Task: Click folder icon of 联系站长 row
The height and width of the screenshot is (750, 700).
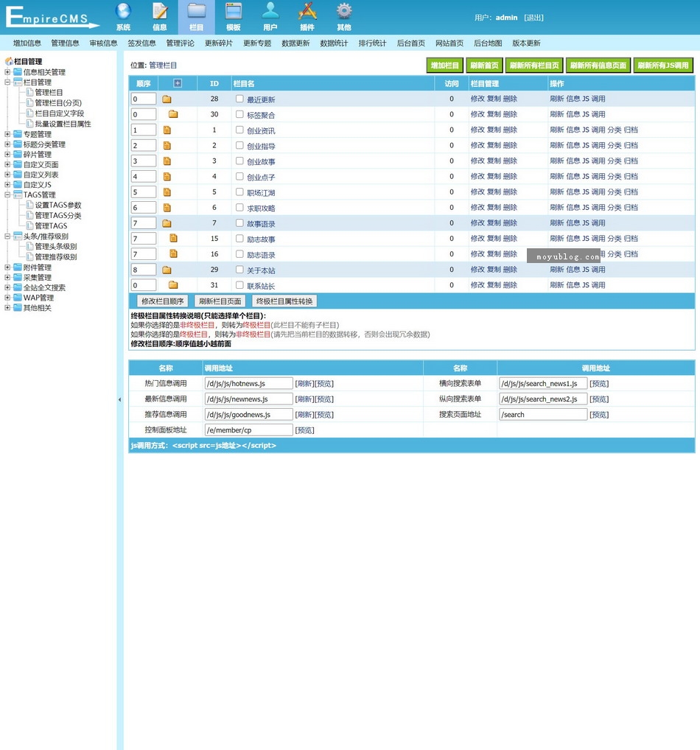Action: coord(173,285)
